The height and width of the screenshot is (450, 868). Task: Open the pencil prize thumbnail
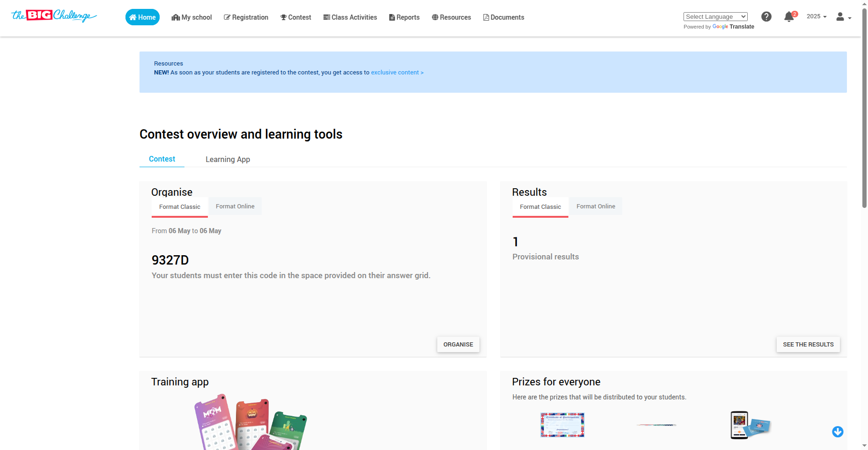(x=656, y=425)
